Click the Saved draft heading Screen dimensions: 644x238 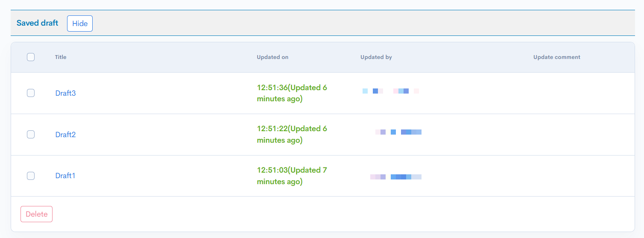point(38,23)
